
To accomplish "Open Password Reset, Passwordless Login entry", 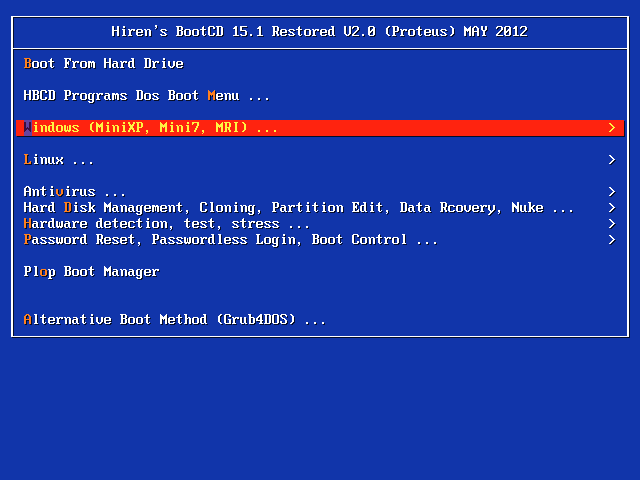I will (320, 240).
